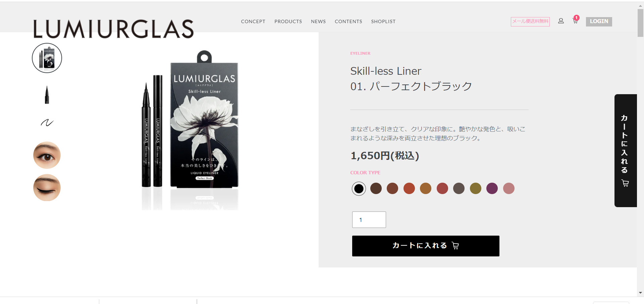Pick the purple color swatch
The height and width of the screenshot is (304, 644).
492,188
